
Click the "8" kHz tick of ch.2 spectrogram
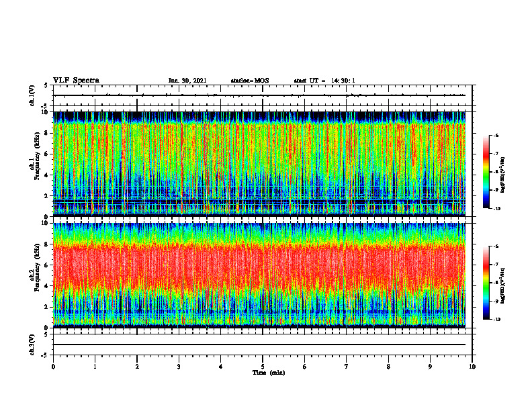47,244
